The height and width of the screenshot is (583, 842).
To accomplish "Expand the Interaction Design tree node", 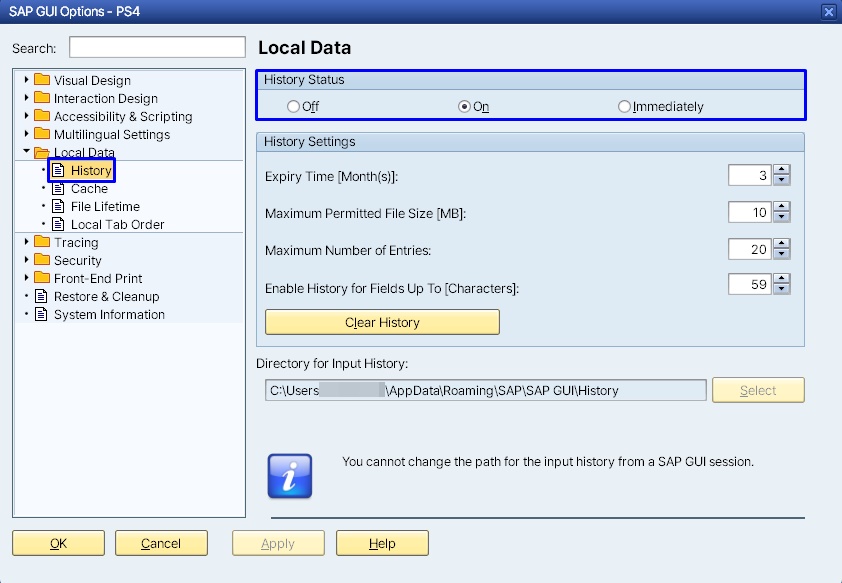I will coord(26,98).
